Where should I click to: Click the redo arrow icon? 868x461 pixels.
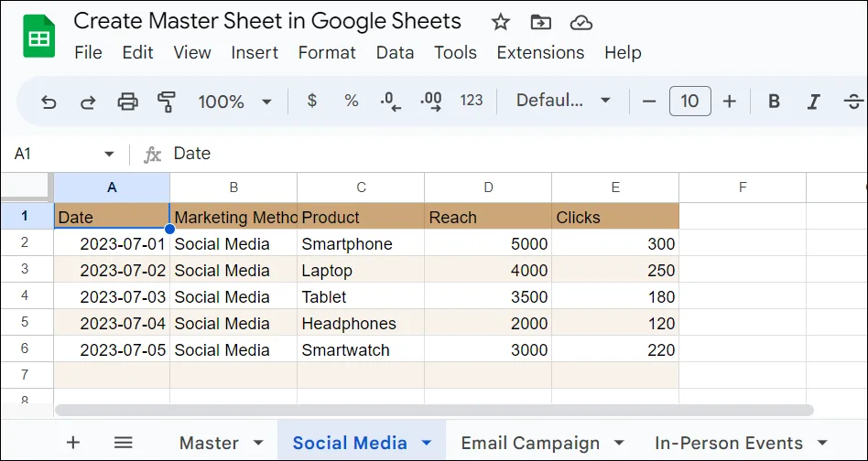pyautogui.click(x=88, y=102)
